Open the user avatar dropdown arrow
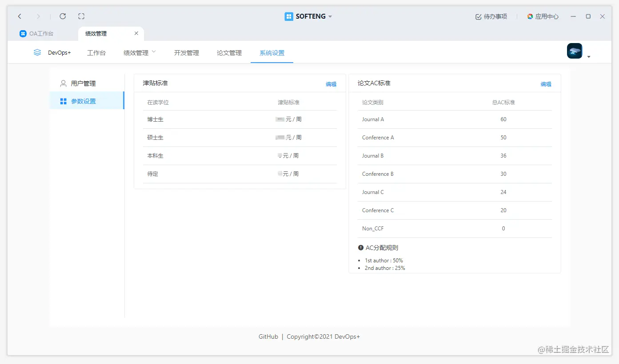This screenshot has height=364, width=619. coord(589,55)
